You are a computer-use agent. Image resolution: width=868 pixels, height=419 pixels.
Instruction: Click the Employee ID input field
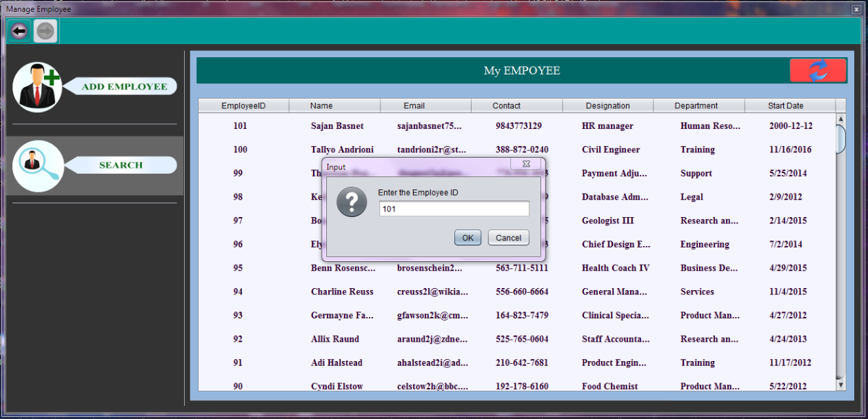click(454, 209)
